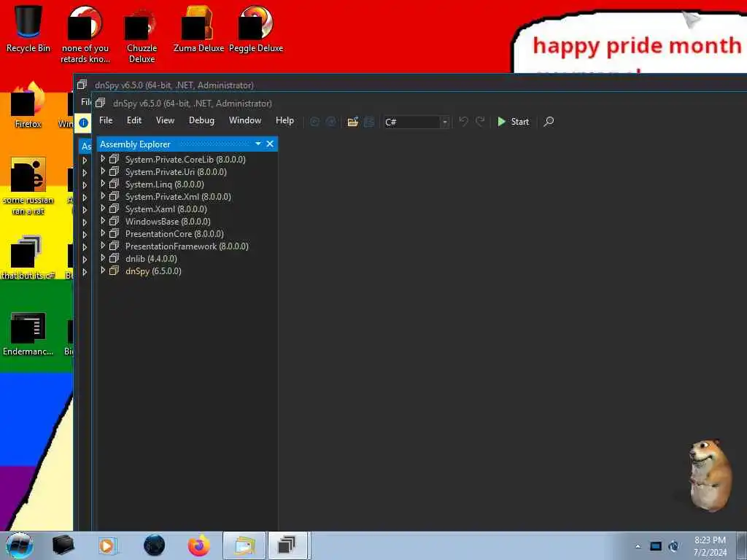747x560 pixels.
Task: Click the front dnSpy window title icon
Action: pos(100,103)
